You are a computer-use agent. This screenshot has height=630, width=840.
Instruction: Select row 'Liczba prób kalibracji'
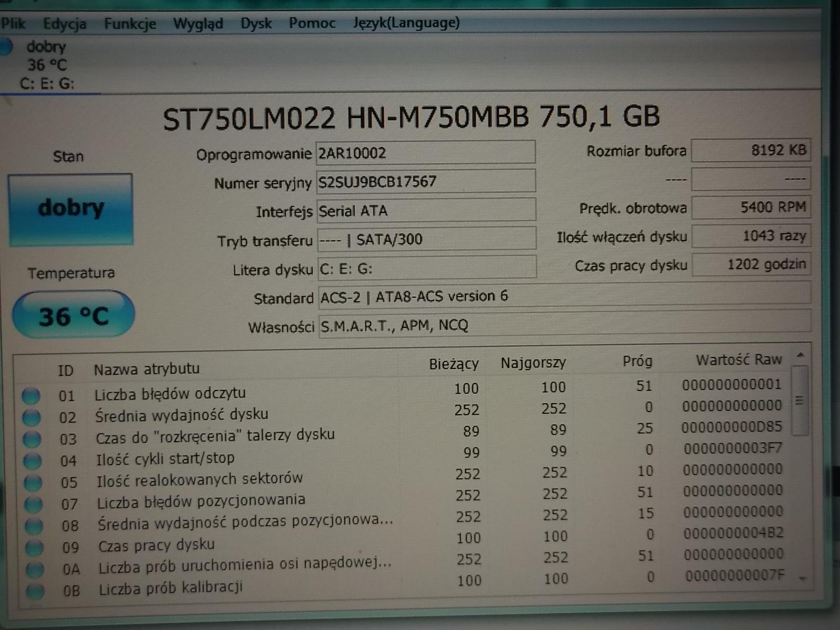click(x=406, y=583)
